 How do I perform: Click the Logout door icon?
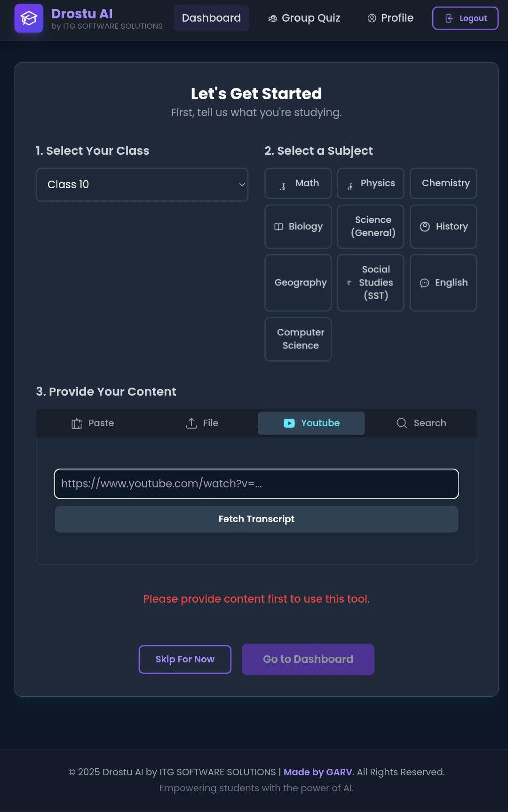coord(449,18)
